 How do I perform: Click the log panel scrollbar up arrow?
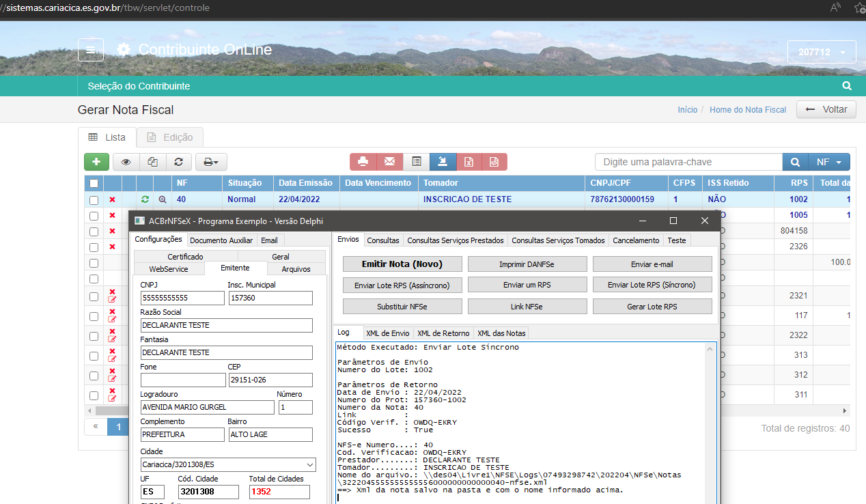click(x=710, y=348)
